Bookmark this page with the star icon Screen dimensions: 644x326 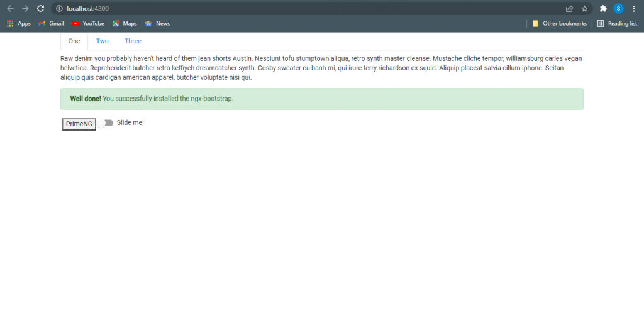click(x=584, y=9)
